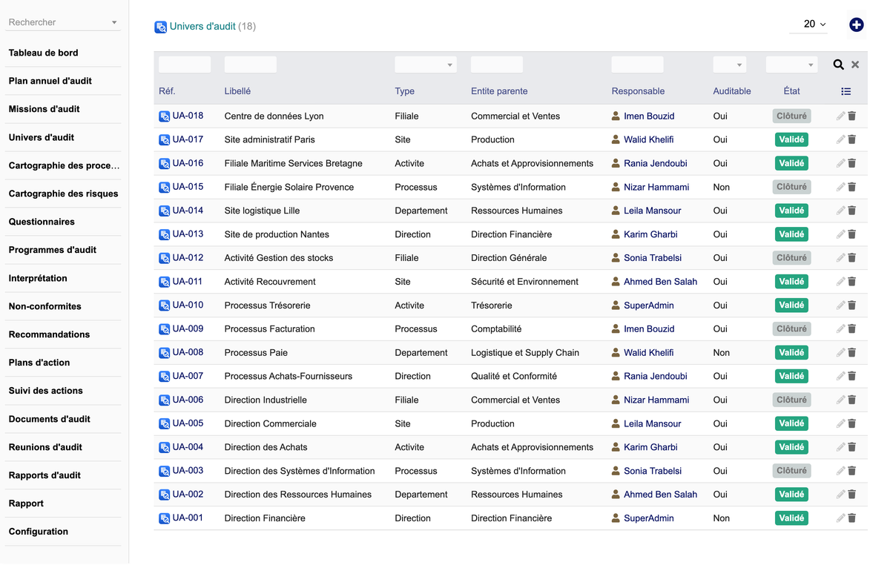Open record link UA-012
This screenshot has width=890, height=588.
(188, 258)
